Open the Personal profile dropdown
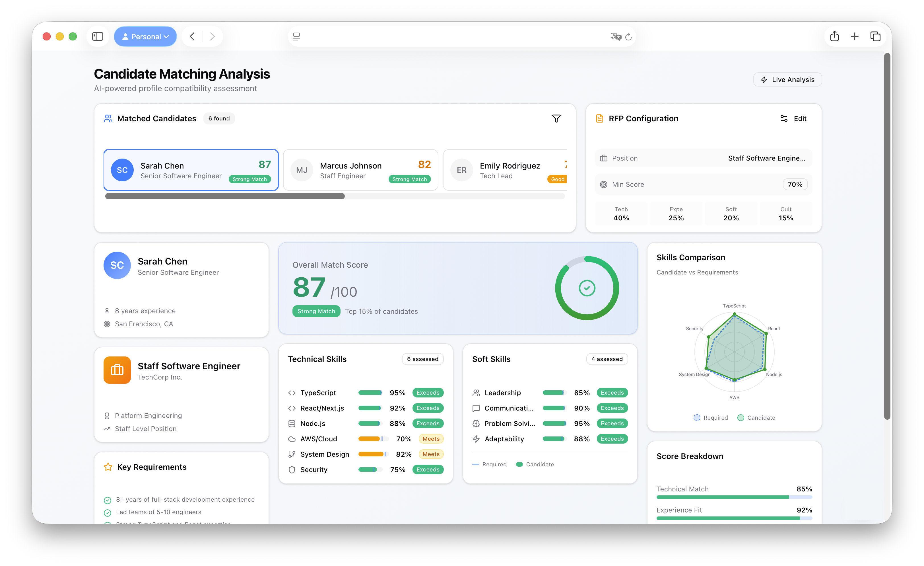 (x=145, y=36)
